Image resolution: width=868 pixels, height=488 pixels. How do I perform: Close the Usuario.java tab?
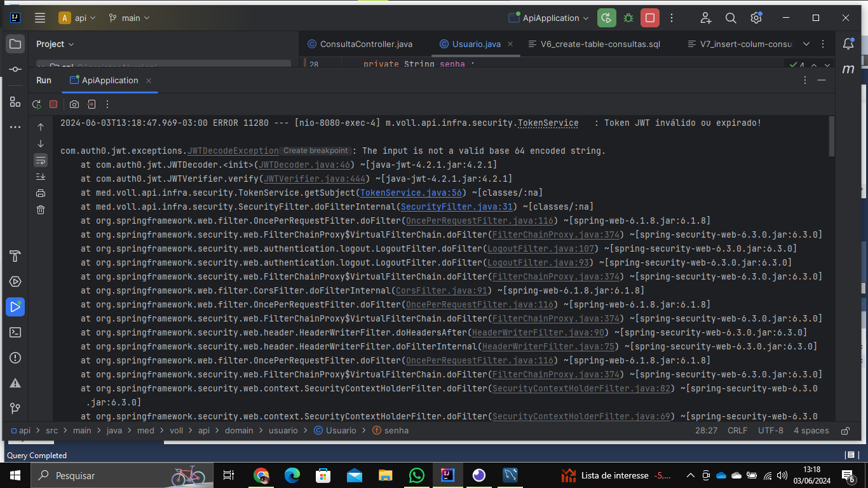(511, 44)
